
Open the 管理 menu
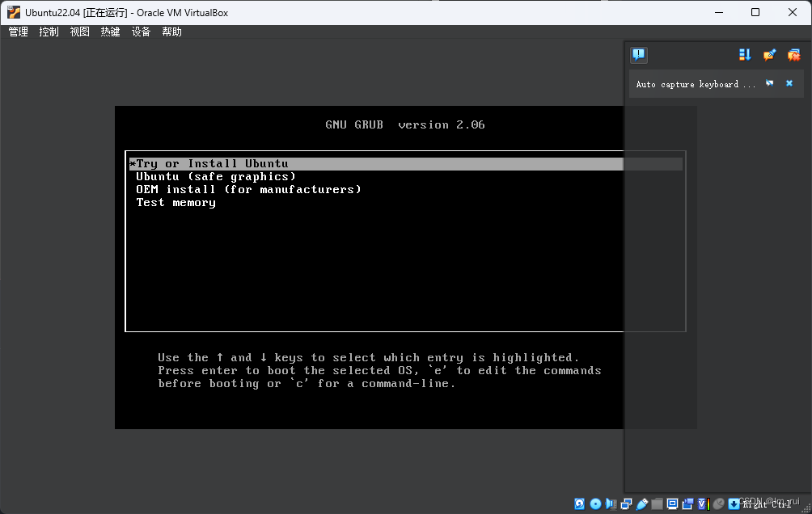tap(18, 32)
